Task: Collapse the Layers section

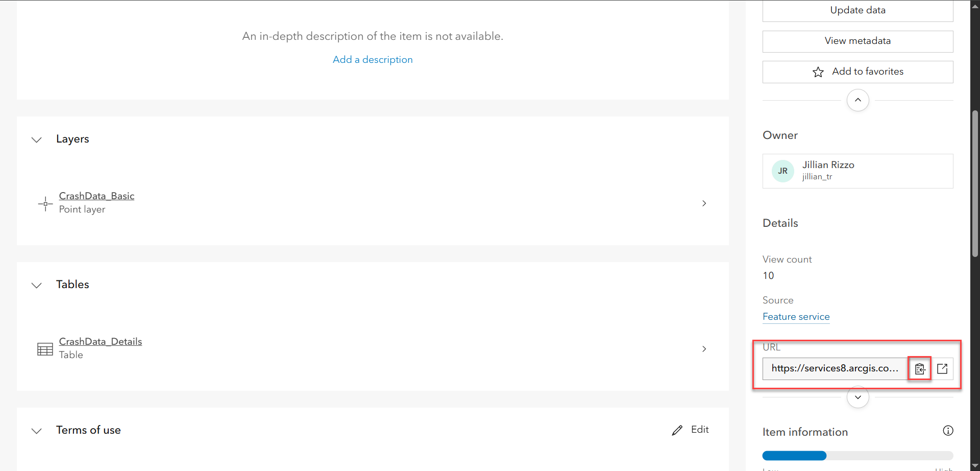Action: coord(36,139)
